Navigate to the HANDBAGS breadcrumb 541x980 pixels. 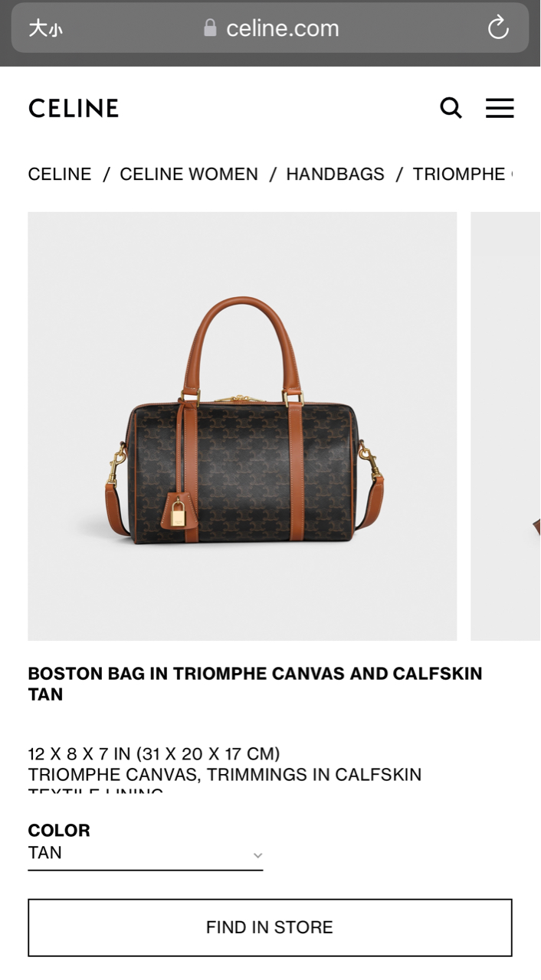[336, 175]
